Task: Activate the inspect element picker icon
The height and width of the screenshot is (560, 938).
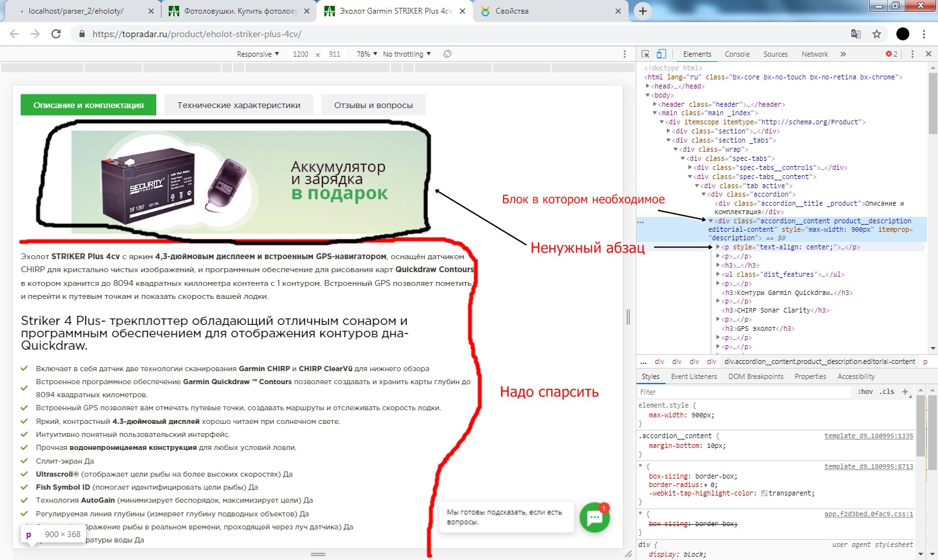Action: coord(646,54)
